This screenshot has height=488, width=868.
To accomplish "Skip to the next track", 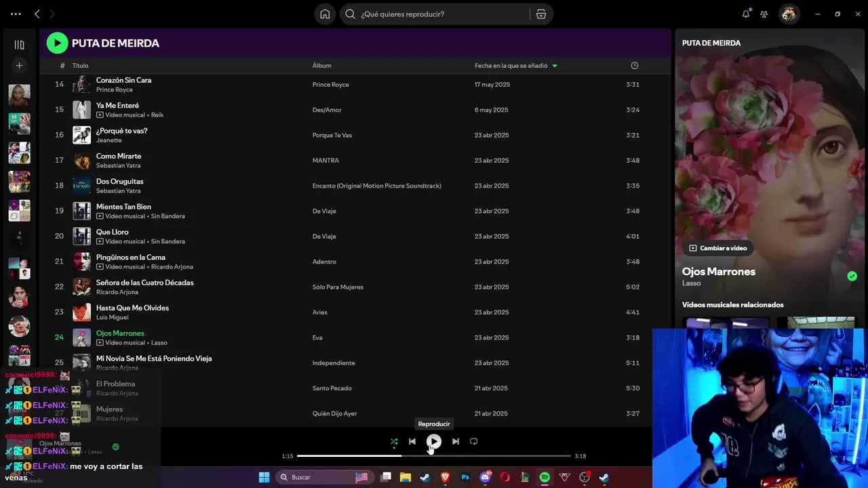I will pos(456,442).
